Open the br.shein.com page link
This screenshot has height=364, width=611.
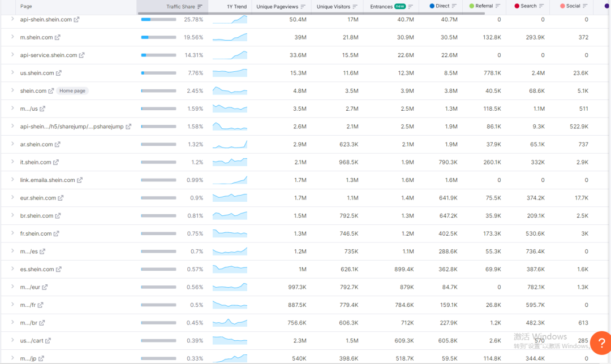pos(37,216)
